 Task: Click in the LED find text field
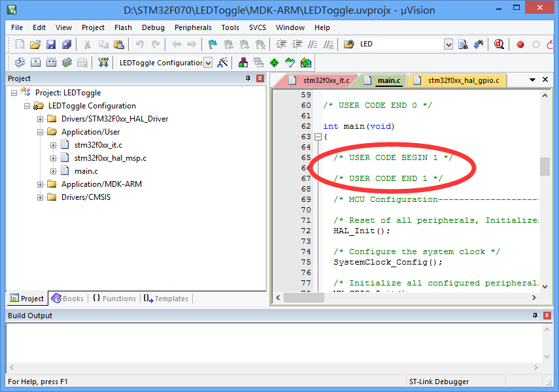tap(400, 44)
